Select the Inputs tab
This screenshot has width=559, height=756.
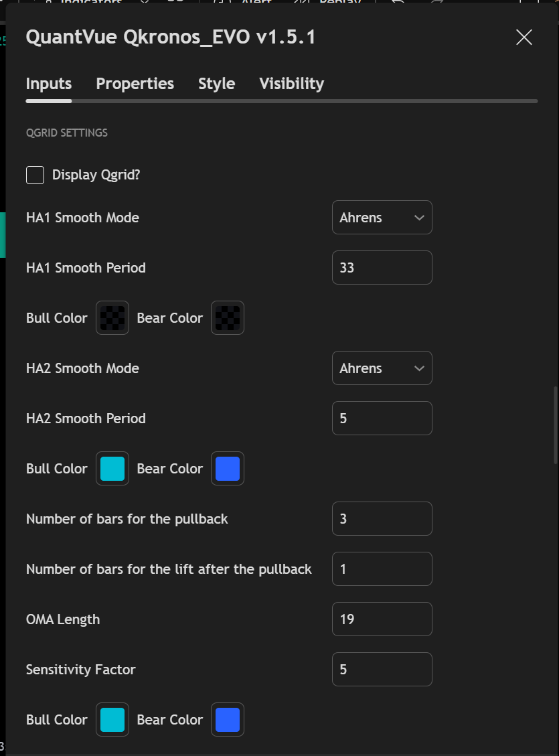[x=49, y=84]
